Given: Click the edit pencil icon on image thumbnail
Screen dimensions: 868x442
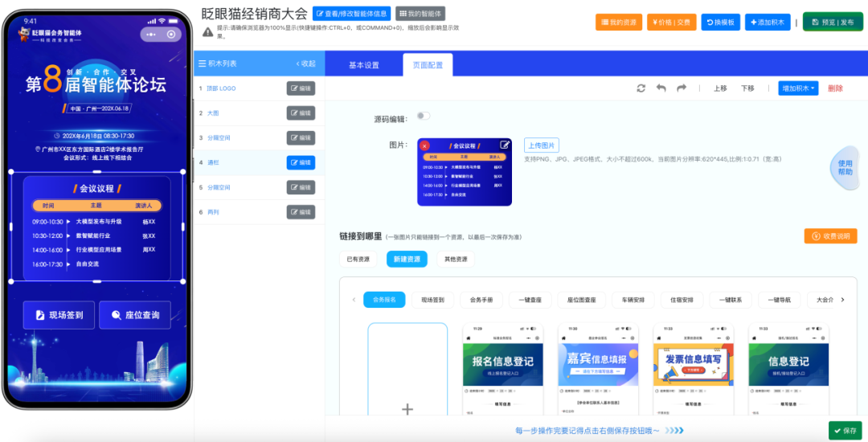Looking at the screenshot, I should point(505,145).
